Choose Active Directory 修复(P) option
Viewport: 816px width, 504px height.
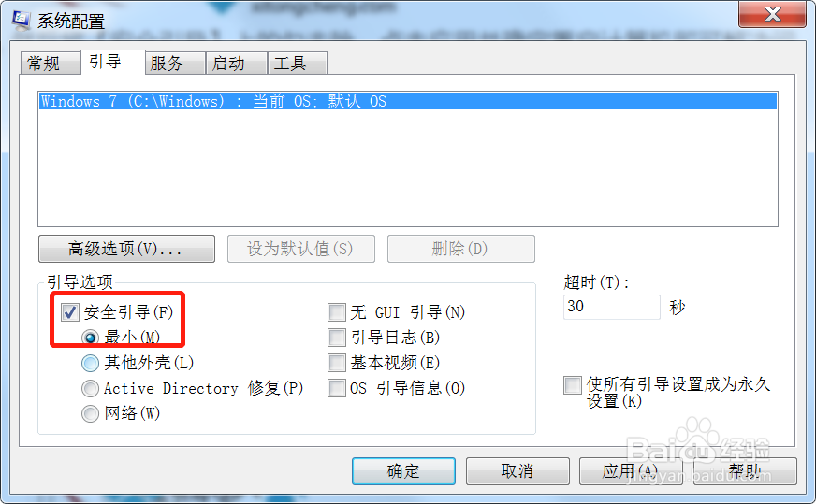[90, 388]
